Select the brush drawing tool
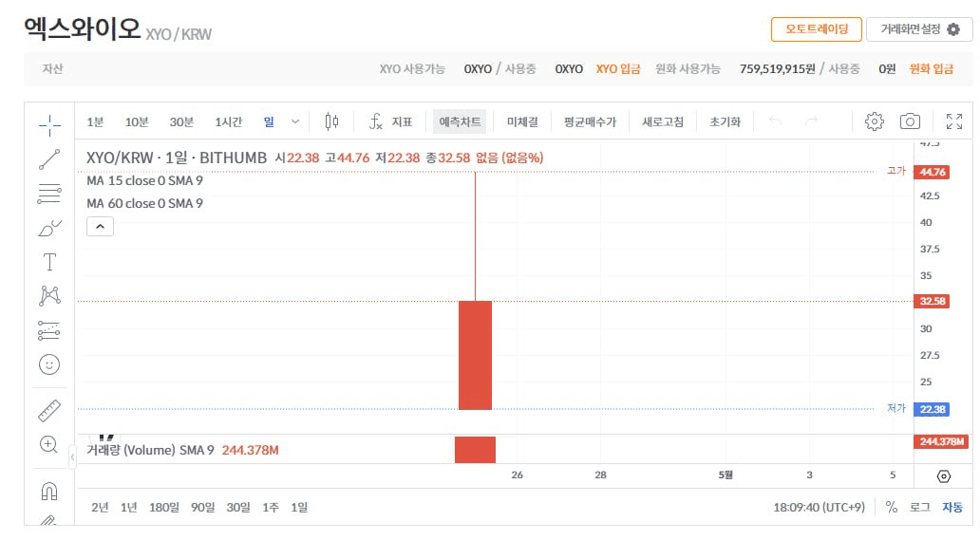 coord(49,228)
